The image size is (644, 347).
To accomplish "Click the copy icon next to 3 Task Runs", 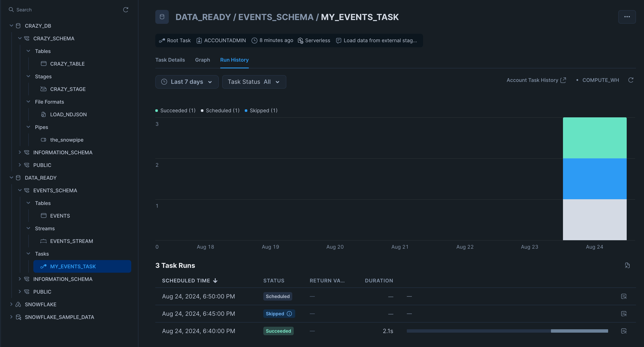I will (627, 265).
